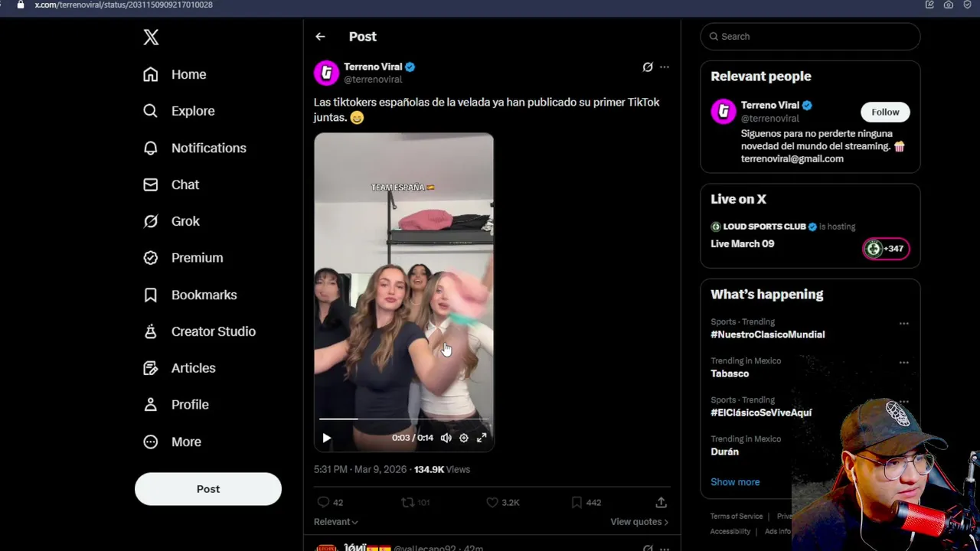The width and height of the screenshot is (980, 551).
Task: Expand the Relevant replies sort dropdown
Action: click(x=335, y=522)
